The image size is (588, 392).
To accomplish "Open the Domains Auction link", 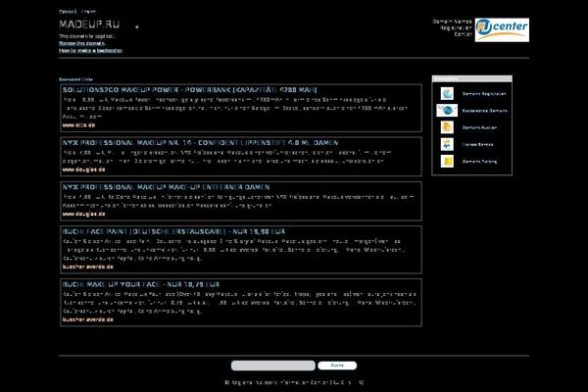I will click(x=479, y=127).
